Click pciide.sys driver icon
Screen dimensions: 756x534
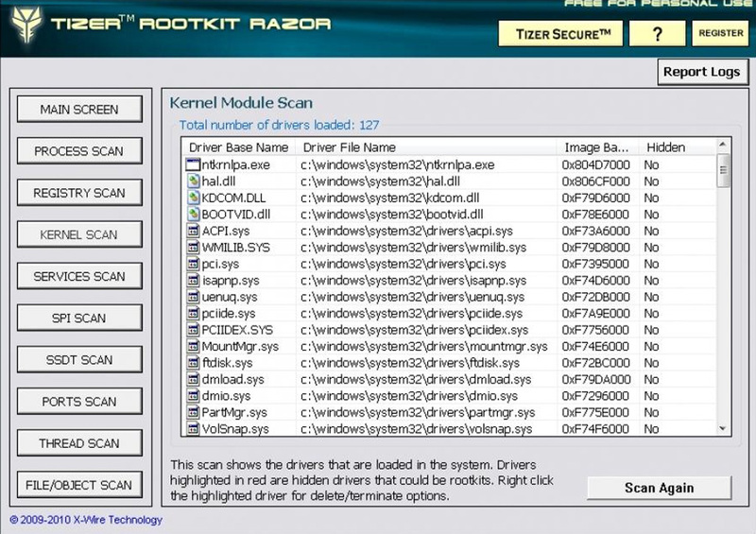click(193, 313)
